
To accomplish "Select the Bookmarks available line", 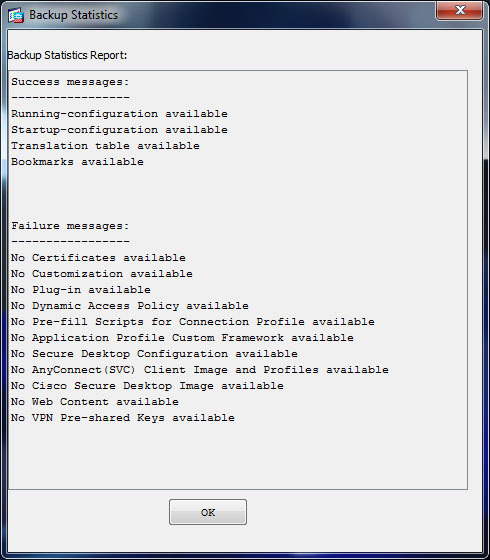I will [x=78, y=162].
